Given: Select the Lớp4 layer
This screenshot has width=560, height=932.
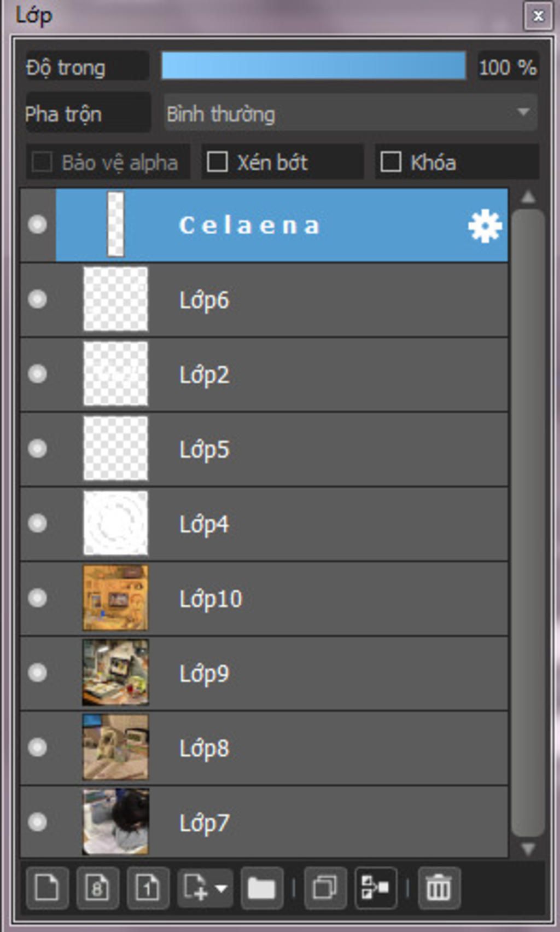Looking at the screenshot, I should point(264,524).
